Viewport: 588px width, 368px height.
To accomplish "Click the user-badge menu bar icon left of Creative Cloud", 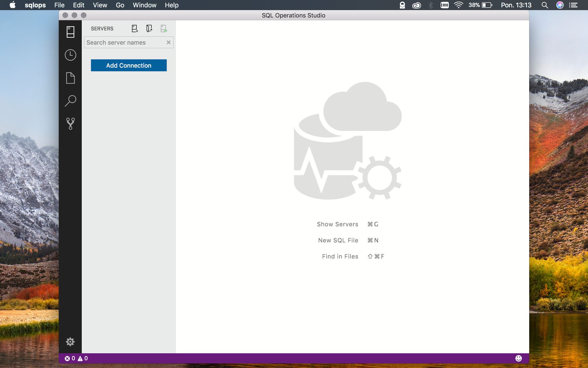I will (x=402, y=5).
